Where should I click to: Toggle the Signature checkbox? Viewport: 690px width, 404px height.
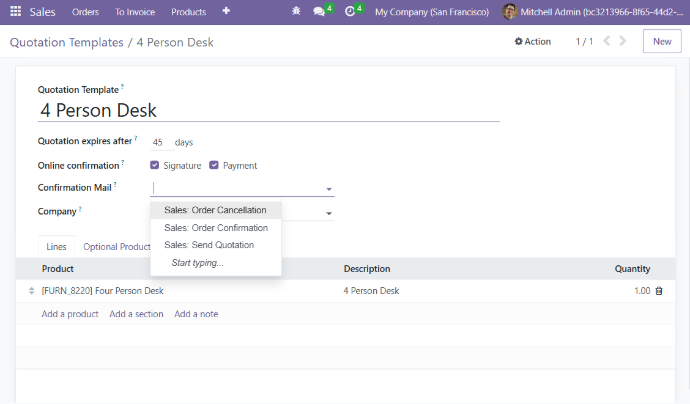coord(154,166)
